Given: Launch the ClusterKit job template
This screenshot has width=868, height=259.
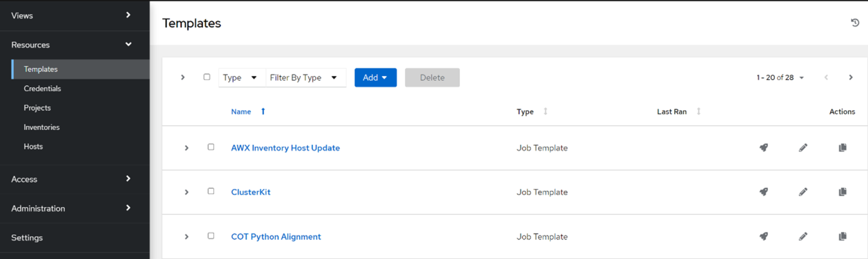Looking at the screenshot, I should [763, 192].
